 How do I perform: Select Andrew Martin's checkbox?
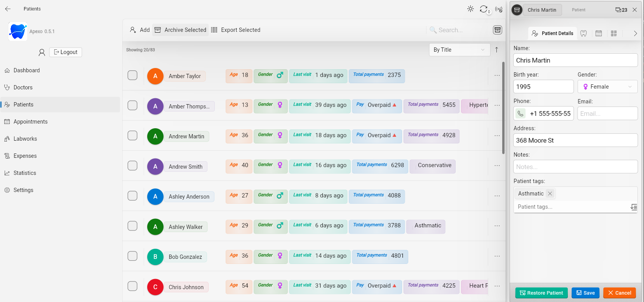click(132, 136)
